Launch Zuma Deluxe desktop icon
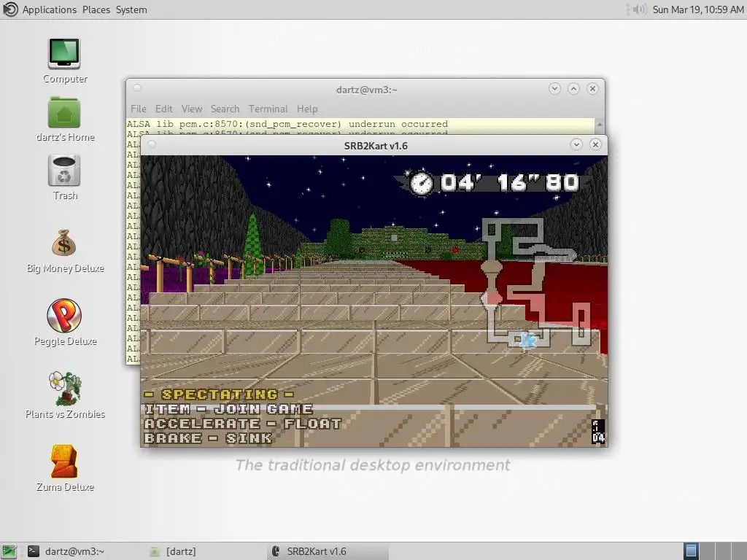The width and height of the screenshot is (747, 560). tap(64, 461)
